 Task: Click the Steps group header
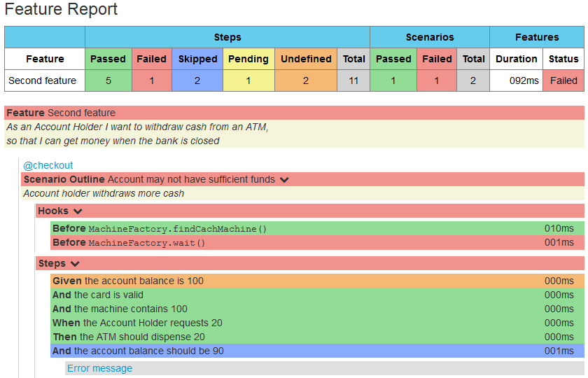coord(227,37)
